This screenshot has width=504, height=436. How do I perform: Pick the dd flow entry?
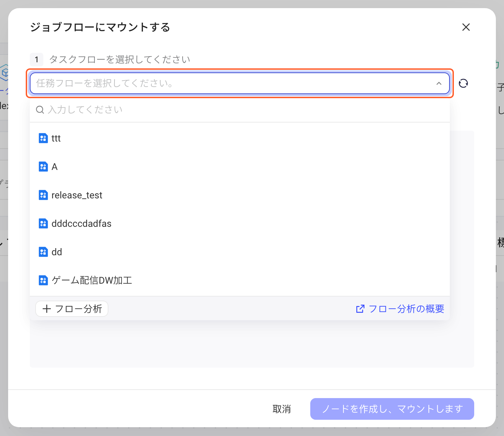[x=240, y=252]
